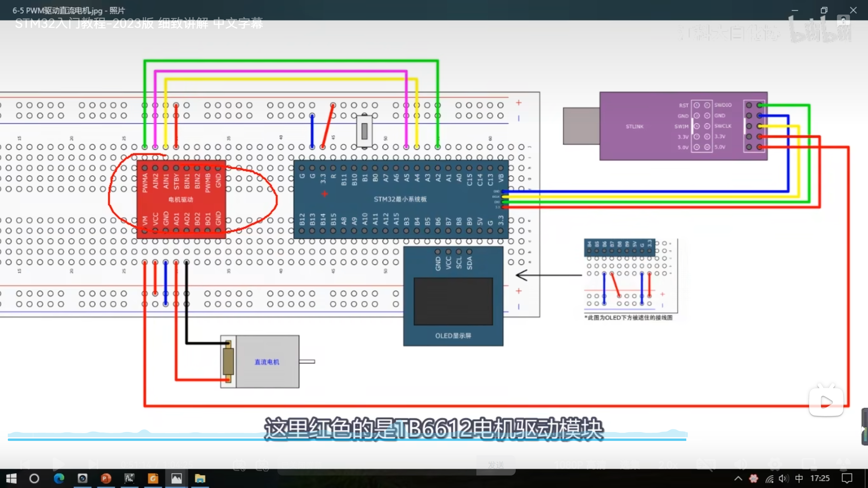This screenshot has width=868, height=488.
Task: Open Microsoft Edge from the taskbar
Action: click(59, 479)
